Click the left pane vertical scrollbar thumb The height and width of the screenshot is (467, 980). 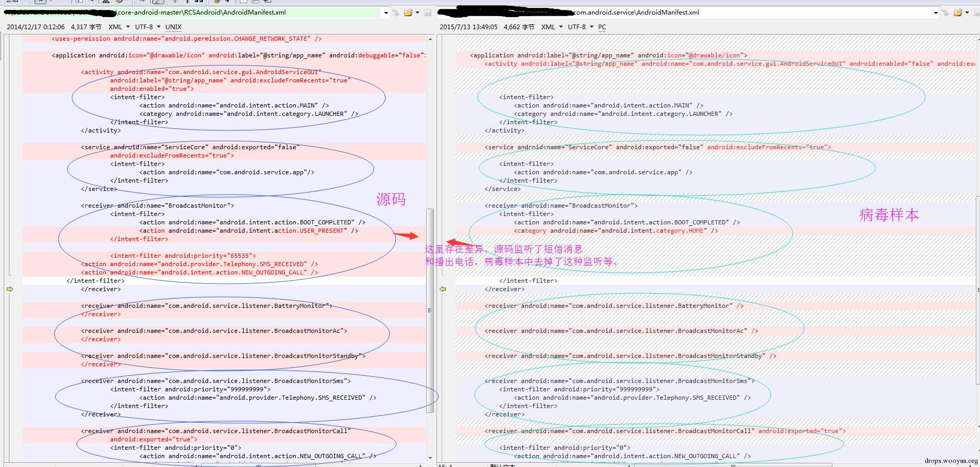coord(430,310)
